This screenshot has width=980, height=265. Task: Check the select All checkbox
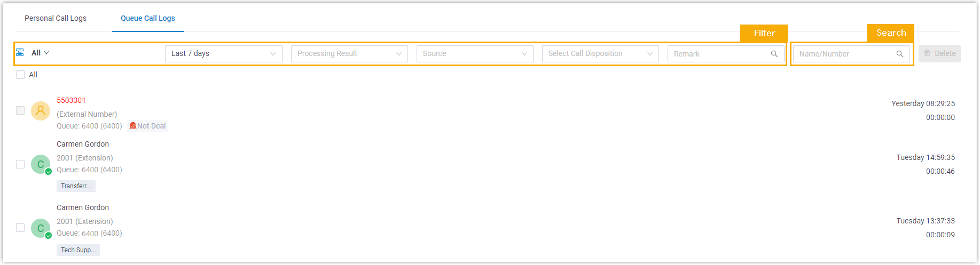[20, 75]
